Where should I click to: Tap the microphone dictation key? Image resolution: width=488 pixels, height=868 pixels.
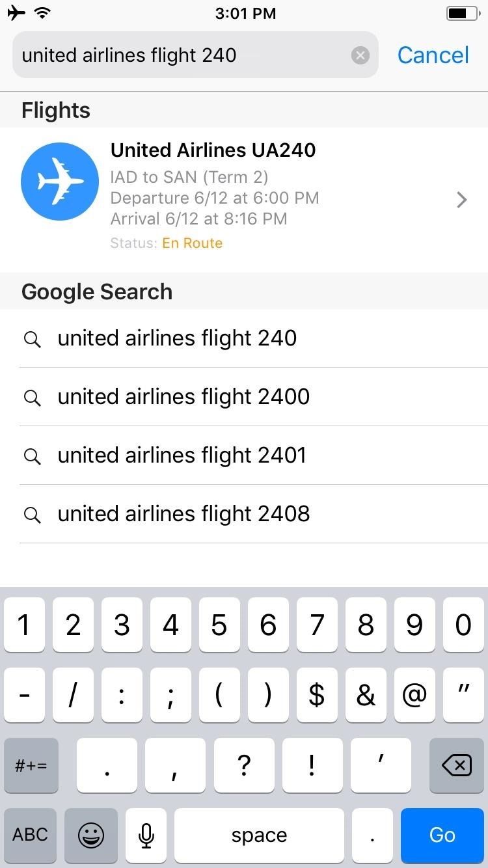(146, 835)
